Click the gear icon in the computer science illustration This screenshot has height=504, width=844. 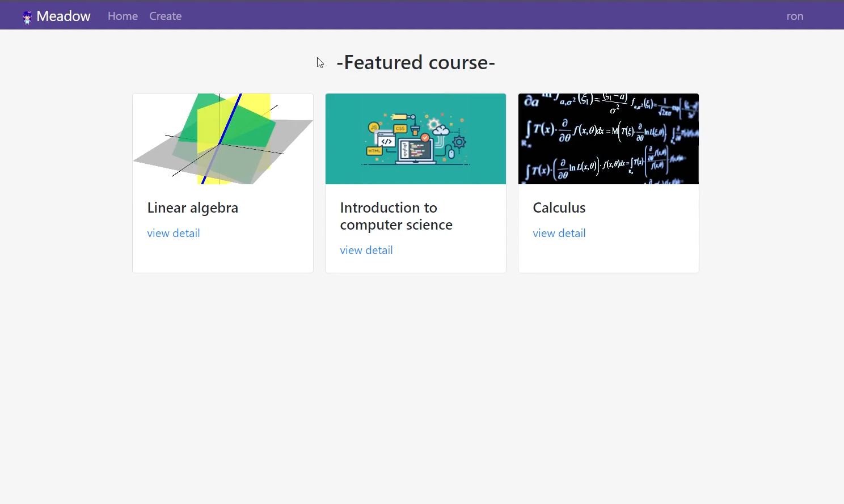coord(459,142)
